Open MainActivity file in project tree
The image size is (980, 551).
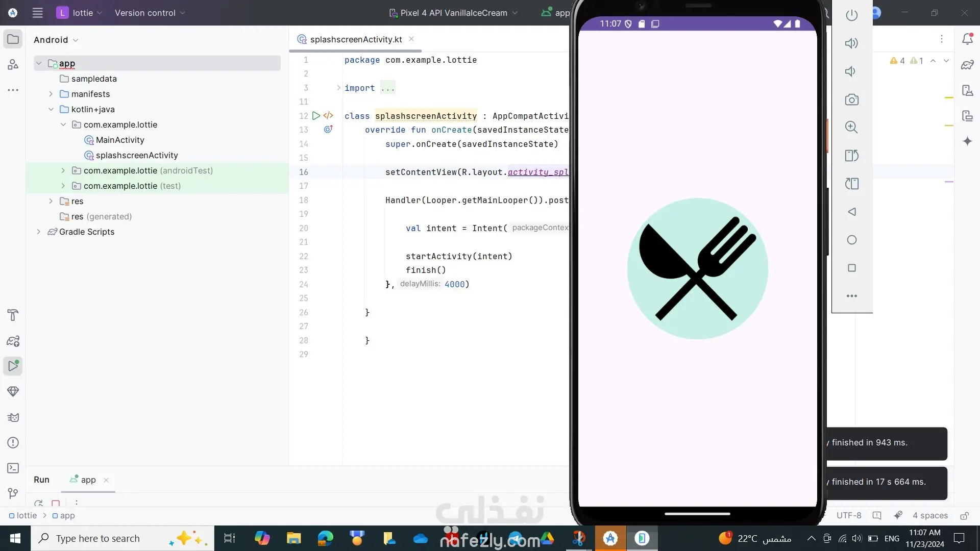tap(120, 140)
